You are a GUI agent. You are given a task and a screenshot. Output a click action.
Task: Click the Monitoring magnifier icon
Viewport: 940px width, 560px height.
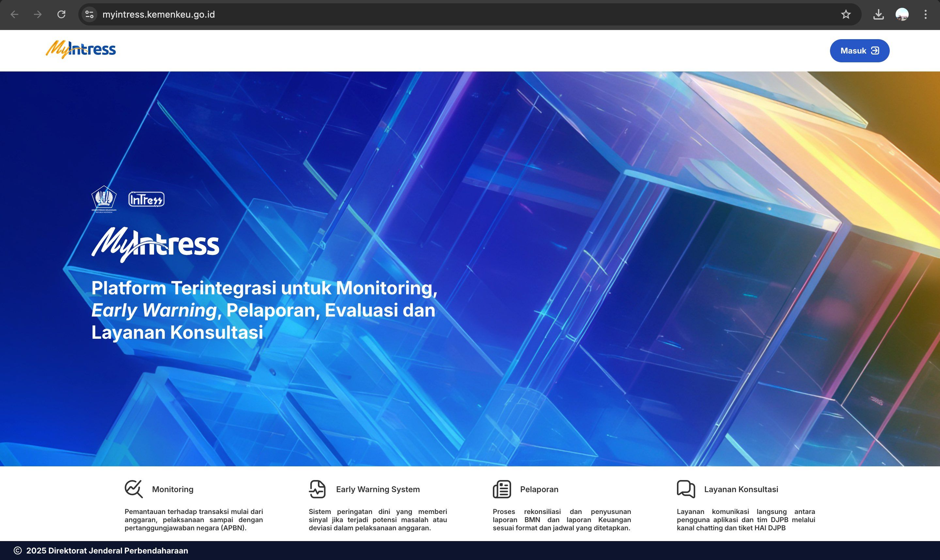click(133, 489)
